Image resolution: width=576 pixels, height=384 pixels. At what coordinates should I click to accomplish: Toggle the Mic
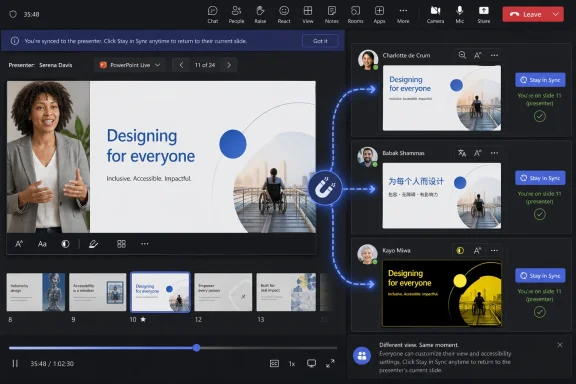pos(460,15)
